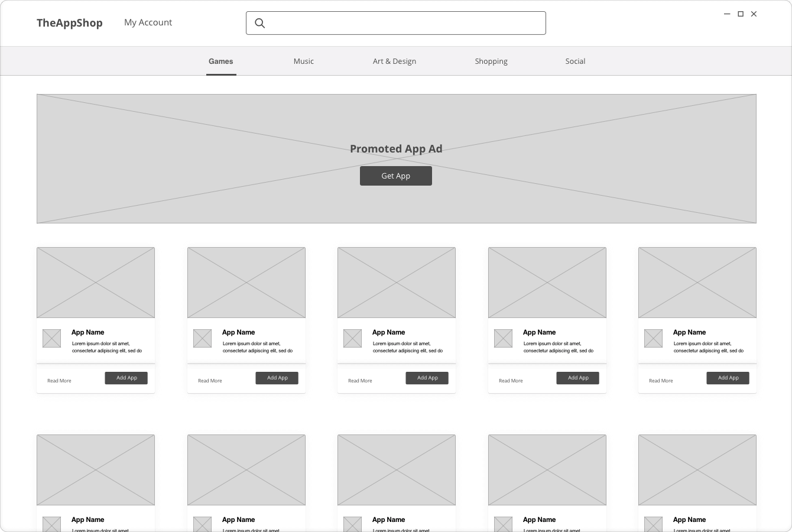Click Add App on the fifth top-row card
The image size is (792, 532).
728,378
